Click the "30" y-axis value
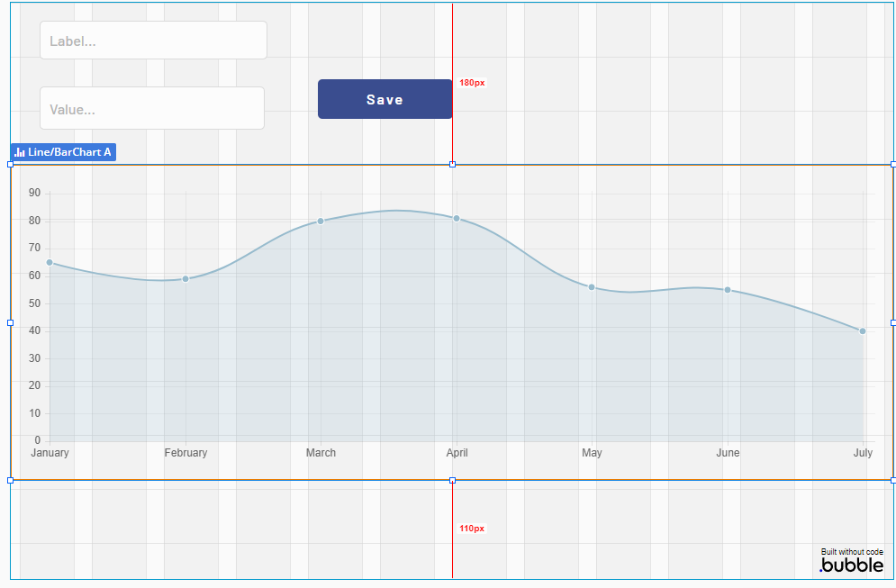The height and width of the screenshot is (588, 896). pyautogui.click(x=35, y=358)
